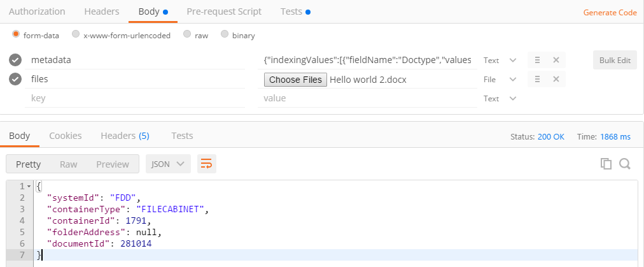This screenshot has width=644, height=267.
Task: Uncheck the metadata parameter checkbox
Action: (x=16, y=60)
